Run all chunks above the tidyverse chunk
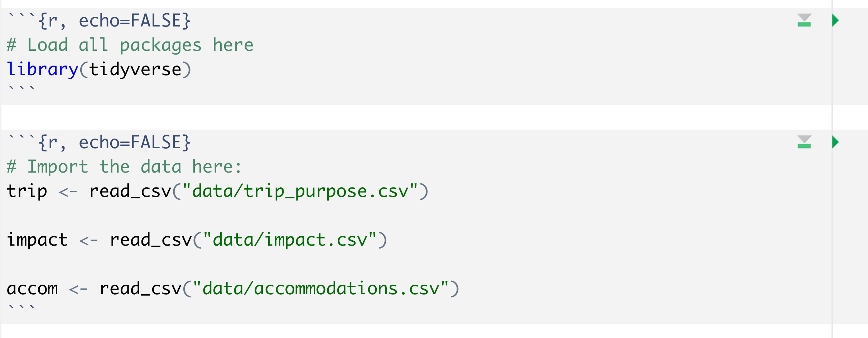 (804, 20)
